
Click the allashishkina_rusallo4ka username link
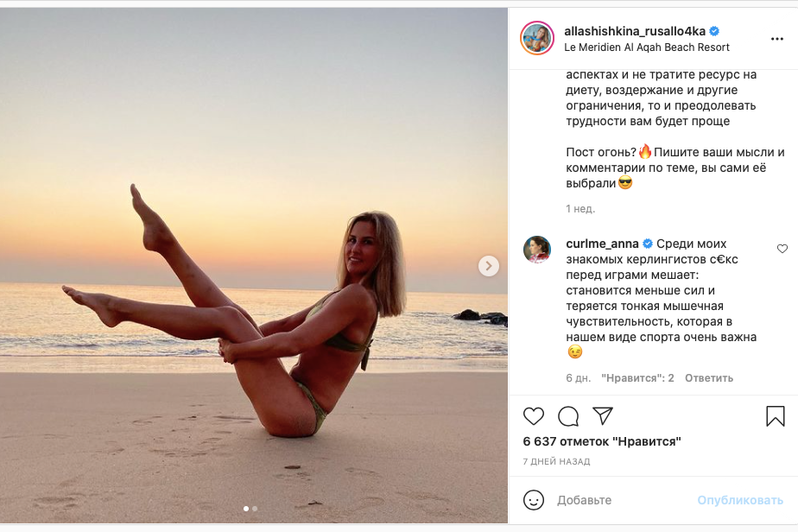pyautogui.click(x=635, y=31)
